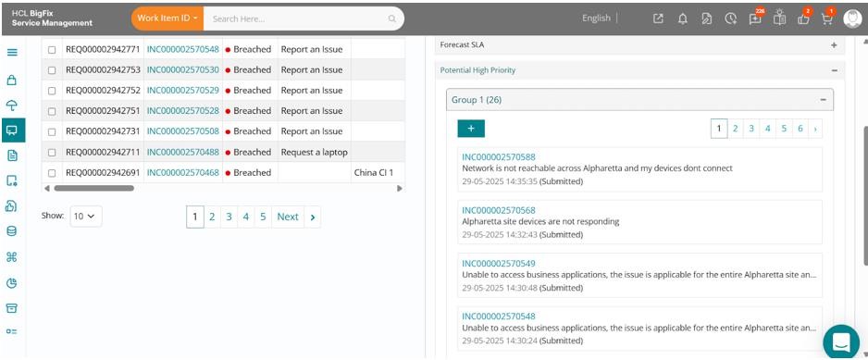Open the Show 10 rows dropdown
868x360 pixels.
tap(86, 217)
